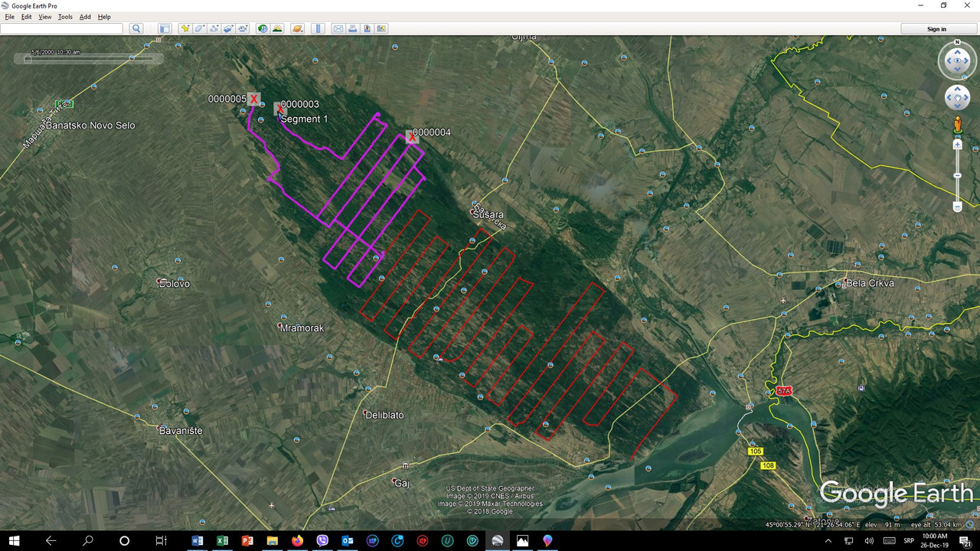Click the Segment 1 label
Image resolution: width=980 pixels, height=551 pixels.
coord(304,119)
